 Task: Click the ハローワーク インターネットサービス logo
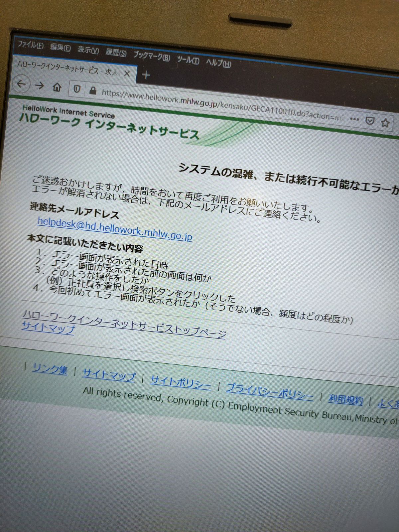click(x=109, y=127)
